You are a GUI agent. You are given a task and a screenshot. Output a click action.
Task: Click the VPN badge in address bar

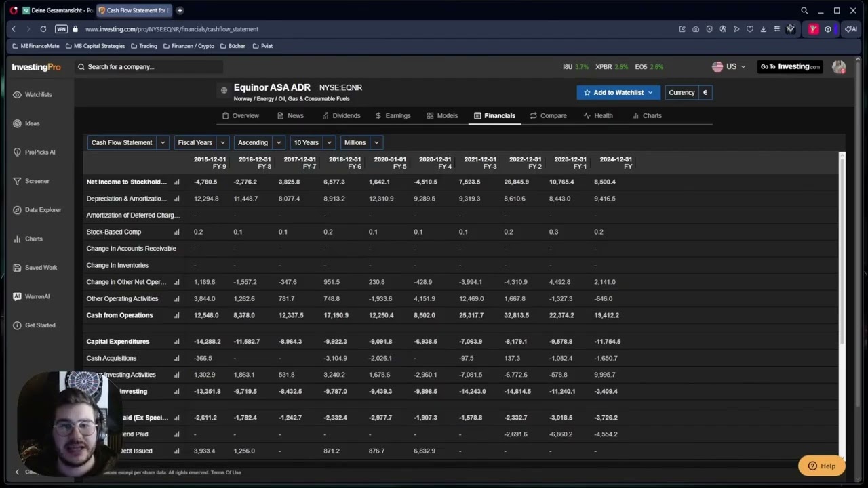point(61,29)
